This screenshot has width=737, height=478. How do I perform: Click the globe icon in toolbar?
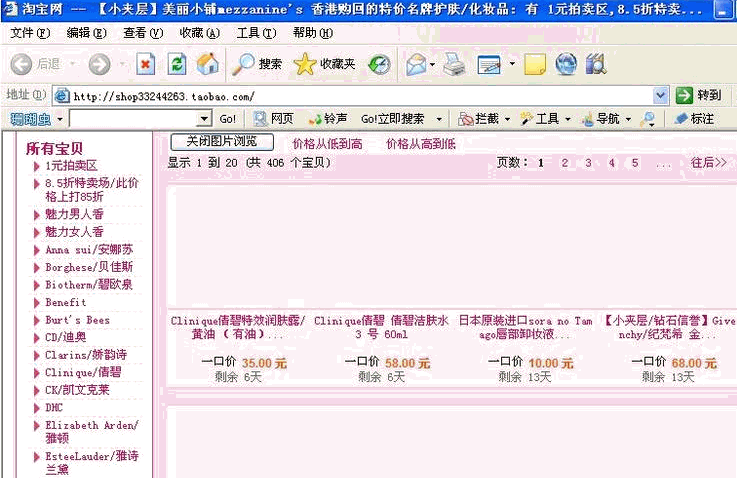pyautogui.click(x=566, y=64)
